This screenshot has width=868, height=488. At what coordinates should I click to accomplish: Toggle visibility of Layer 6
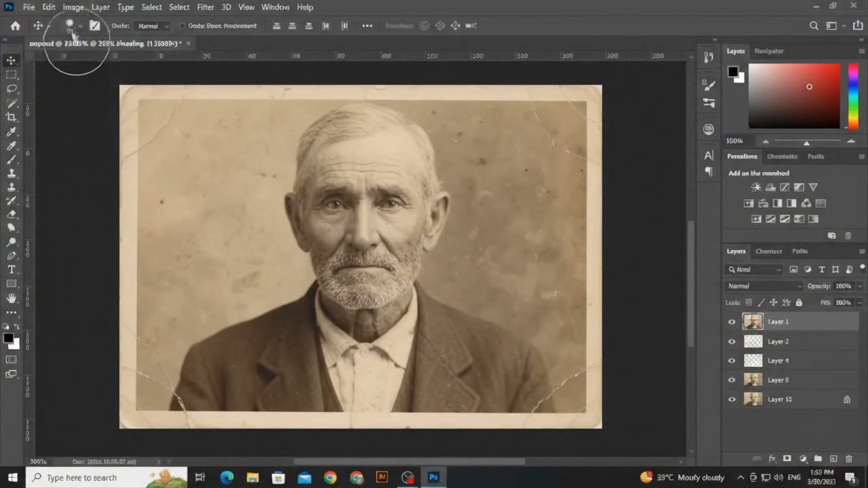click(732, 380)
